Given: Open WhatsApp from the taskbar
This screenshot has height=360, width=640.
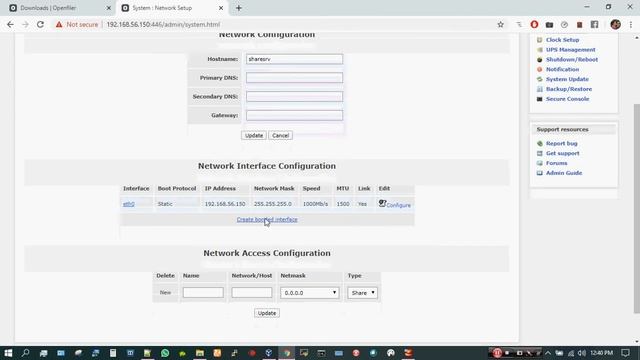Looking at the screenshot, I should pos(165,353).
